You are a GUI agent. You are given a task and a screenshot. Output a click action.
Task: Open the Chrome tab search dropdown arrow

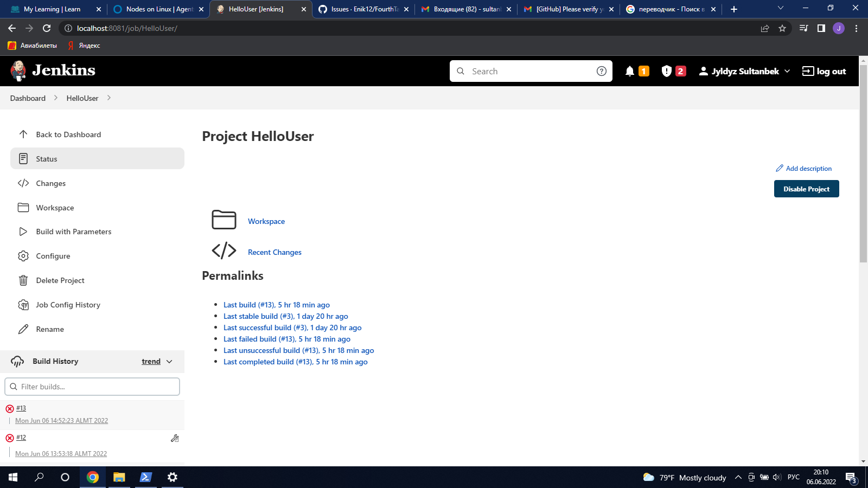[x=781, y=8]
